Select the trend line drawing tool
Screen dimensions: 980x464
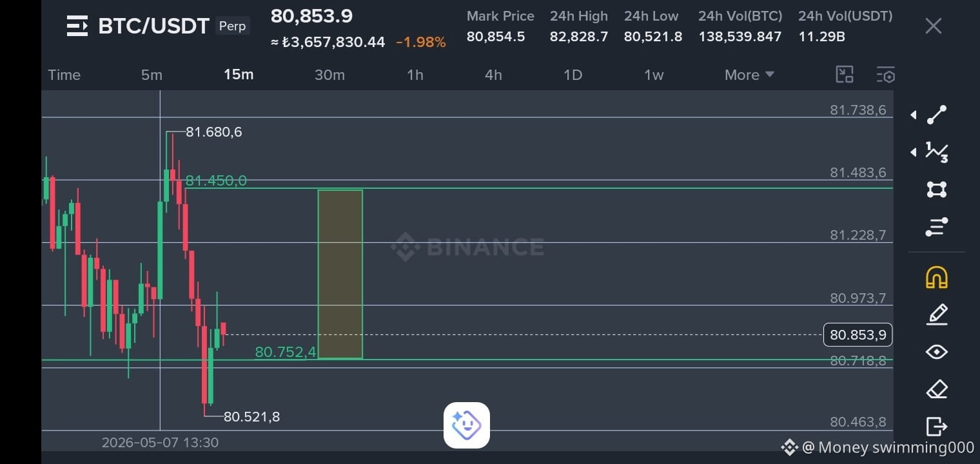[936, 115]
